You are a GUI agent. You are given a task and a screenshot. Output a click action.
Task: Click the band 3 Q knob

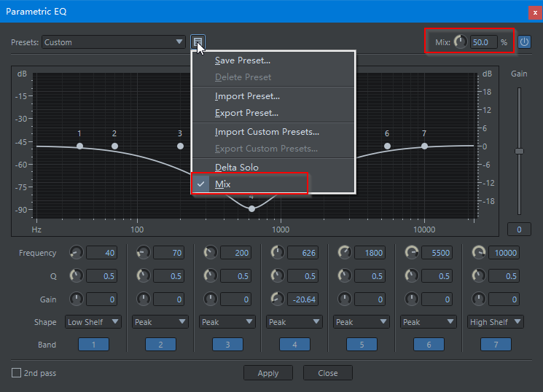[x=210, y=276]
